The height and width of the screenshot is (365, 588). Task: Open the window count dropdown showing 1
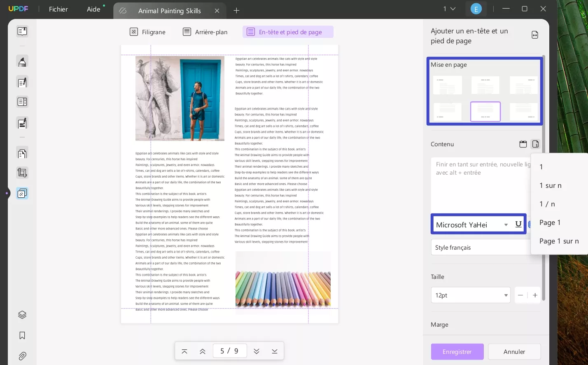pos(449,9)
